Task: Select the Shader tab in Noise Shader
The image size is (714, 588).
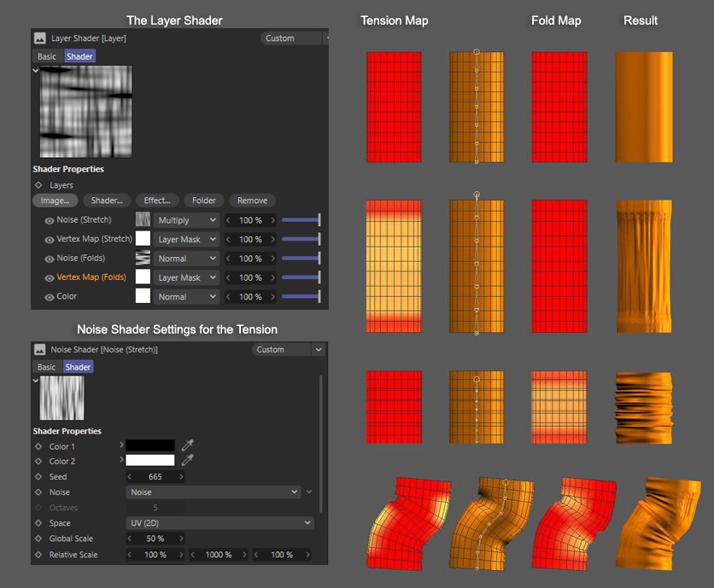Action: [x=78, y=367]
